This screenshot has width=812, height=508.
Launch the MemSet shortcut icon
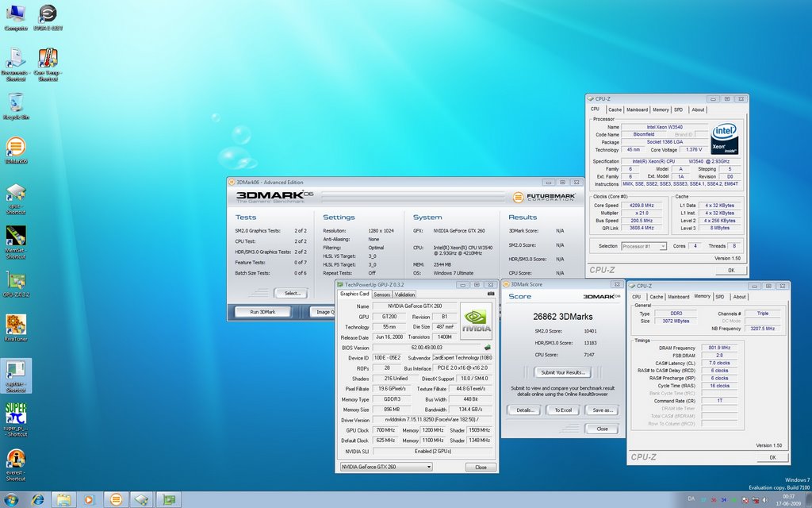(x=16, y=243)
